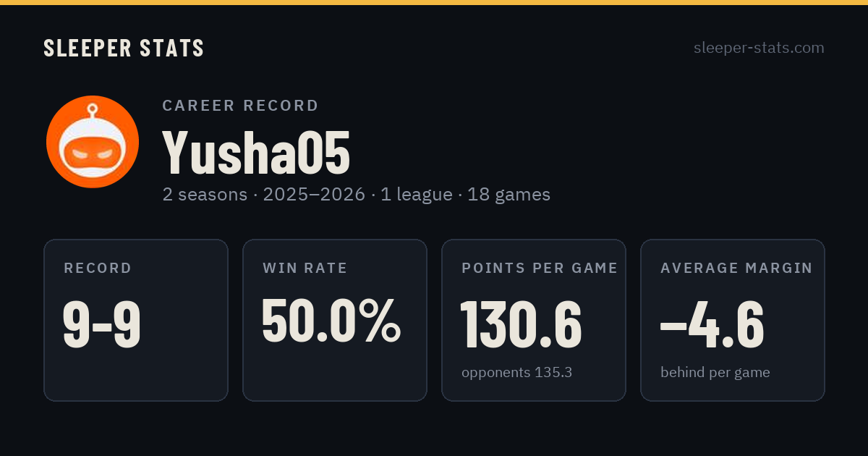Open the POINTS PER GAME card

click(534, 320)
